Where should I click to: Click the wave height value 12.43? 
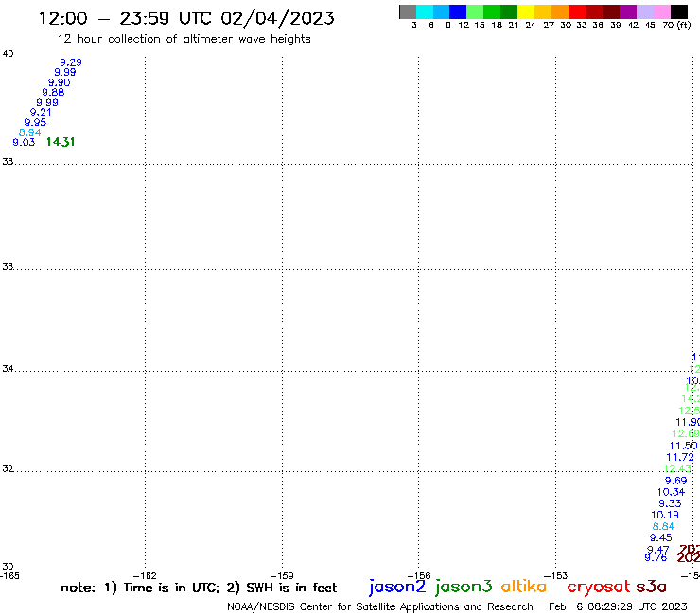(677, 468)
